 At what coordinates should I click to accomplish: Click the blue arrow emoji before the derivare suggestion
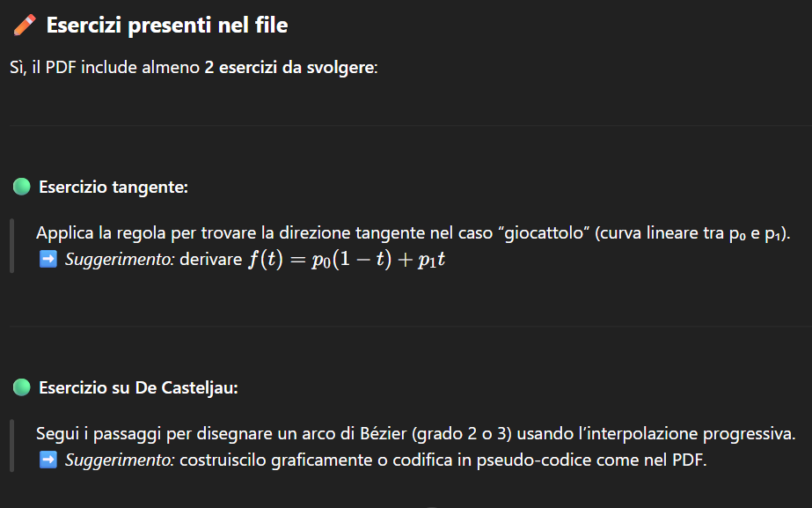pos(48,260)
